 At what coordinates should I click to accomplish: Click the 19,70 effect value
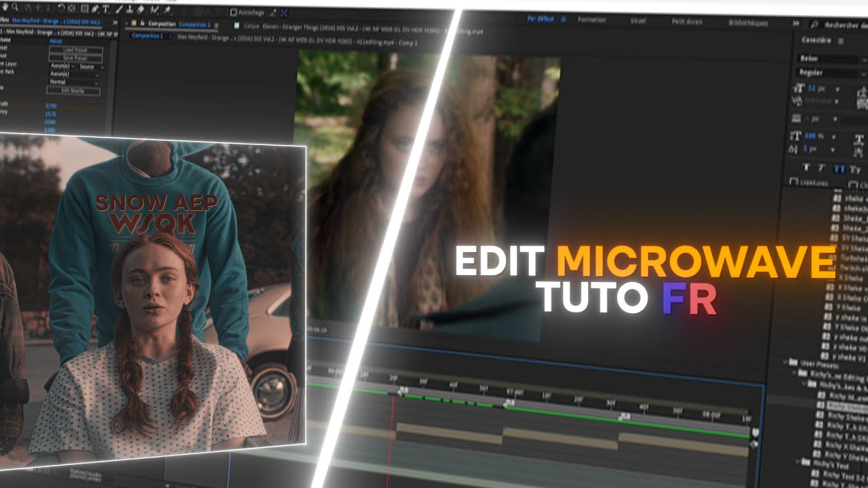click(51, 115)
